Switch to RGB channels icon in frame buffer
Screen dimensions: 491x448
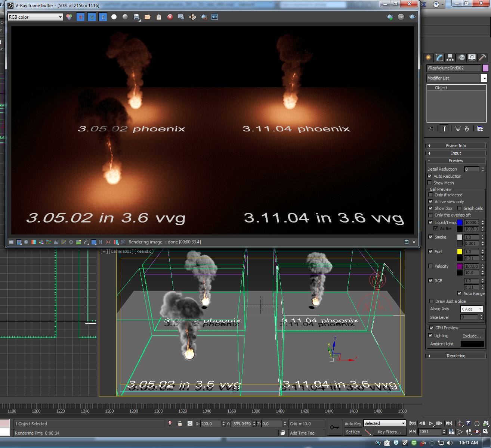(x=69, y=17)
